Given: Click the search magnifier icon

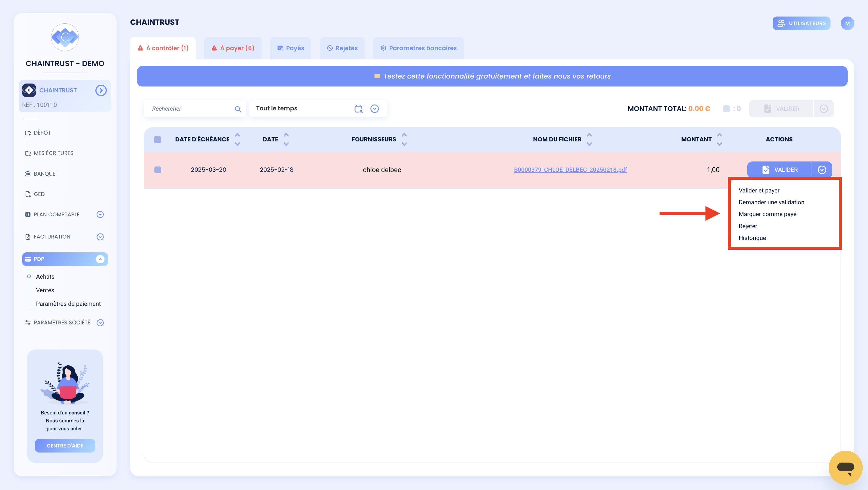Looking at the screenshot, I should (x=238, y=109).
